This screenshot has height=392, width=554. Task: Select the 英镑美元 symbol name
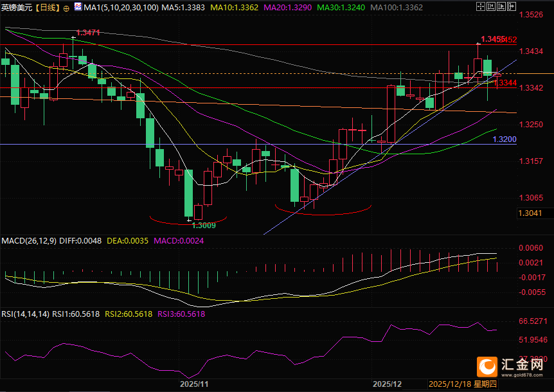(16, 8)
